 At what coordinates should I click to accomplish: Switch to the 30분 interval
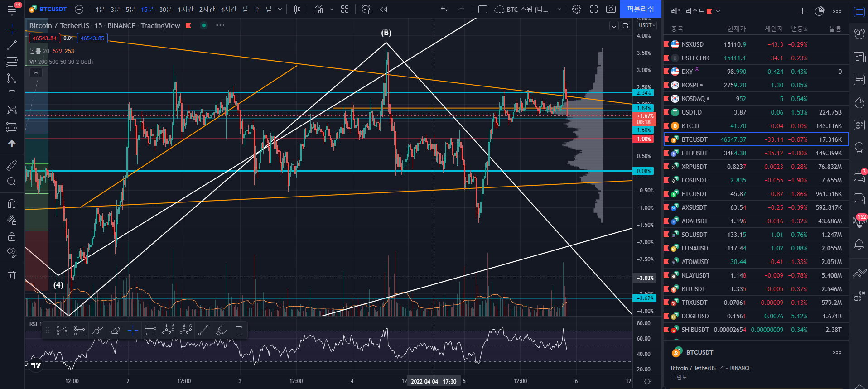166,9
